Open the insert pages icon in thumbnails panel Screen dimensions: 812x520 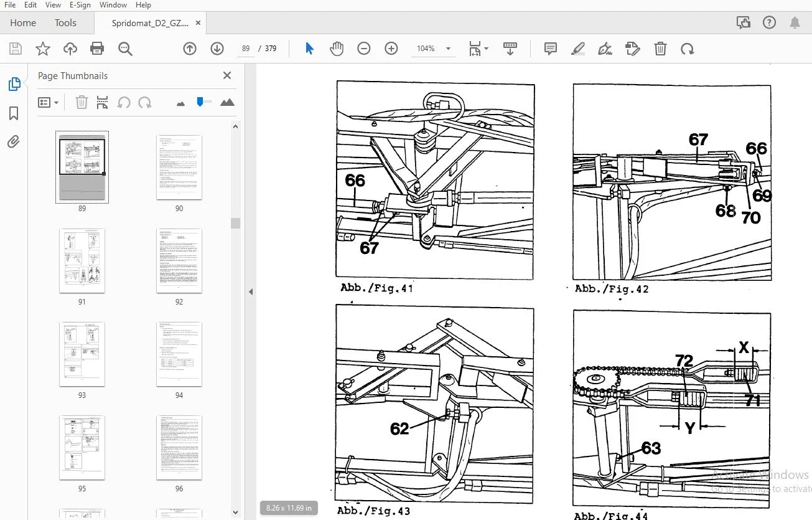pyautogui.click(x=103, y=102)
